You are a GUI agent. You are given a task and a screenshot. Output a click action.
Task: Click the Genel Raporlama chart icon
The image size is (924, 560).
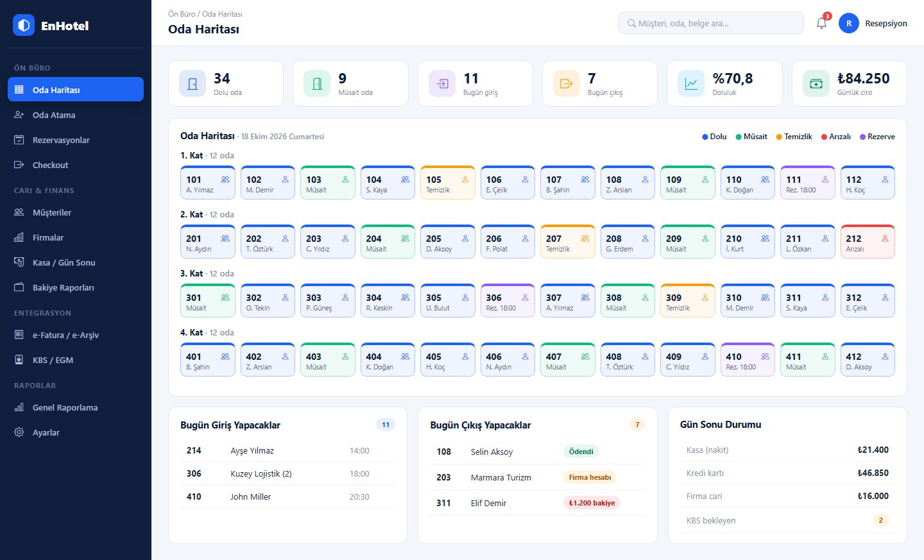tap(19, 407)
